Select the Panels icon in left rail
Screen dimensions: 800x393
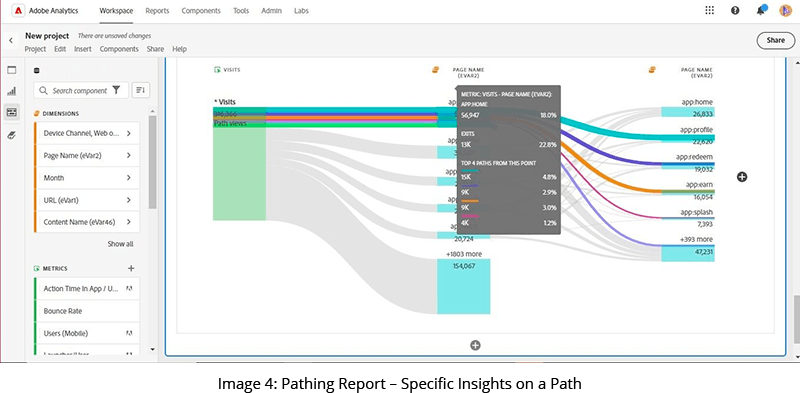tap(12, 70)
